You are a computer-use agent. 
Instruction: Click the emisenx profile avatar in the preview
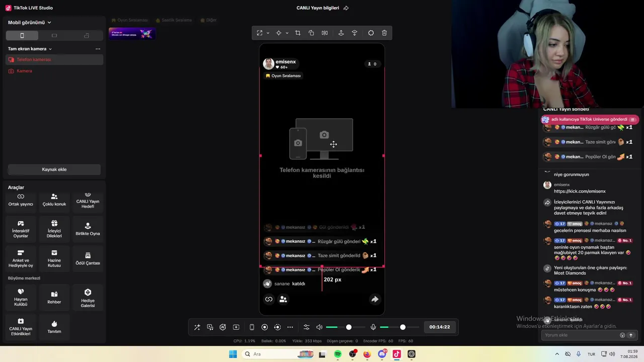269,64
